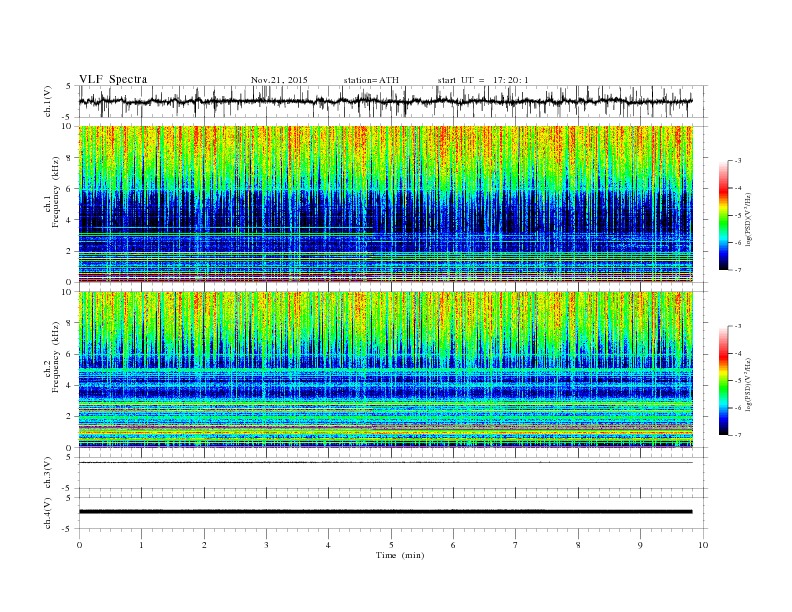Click the 'ch.1(V)' waveform axis label

(x=48, y=101)
